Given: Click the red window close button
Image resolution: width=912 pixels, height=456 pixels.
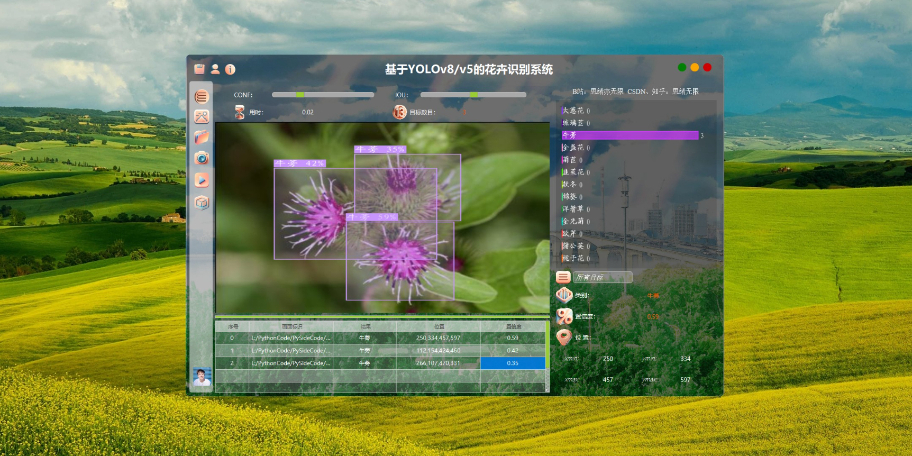Looking at the screenshot, I should 707,67.
